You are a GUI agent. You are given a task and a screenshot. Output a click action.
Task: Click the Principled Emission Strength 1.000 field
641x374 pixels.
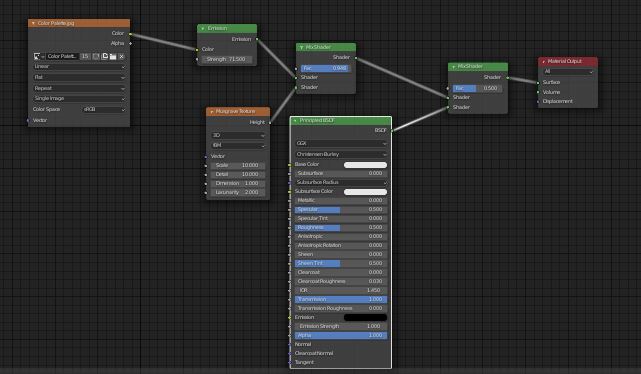point(341,327)
